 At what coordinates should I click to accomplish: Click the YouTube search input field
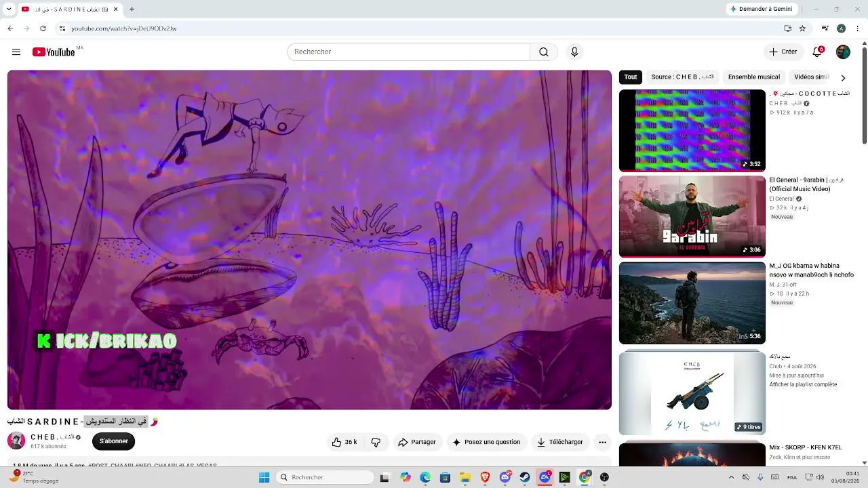pyautogui.click(x=408, y=52)
